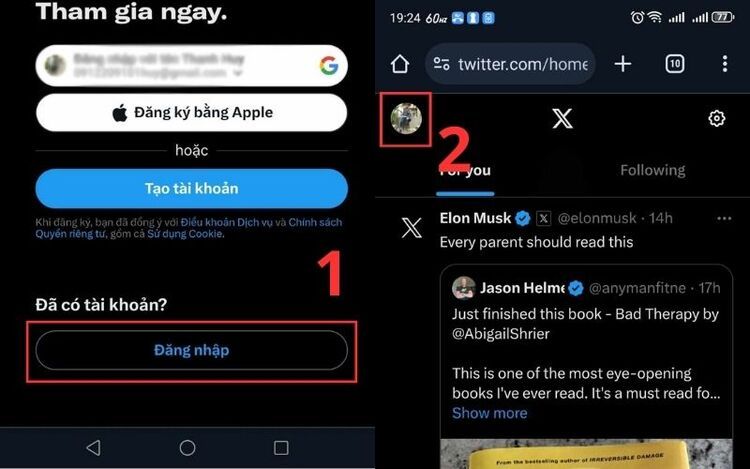Open the Sử dụng Cookie link
The width and height of the screenshot is (750, 469).
[185, 234]
